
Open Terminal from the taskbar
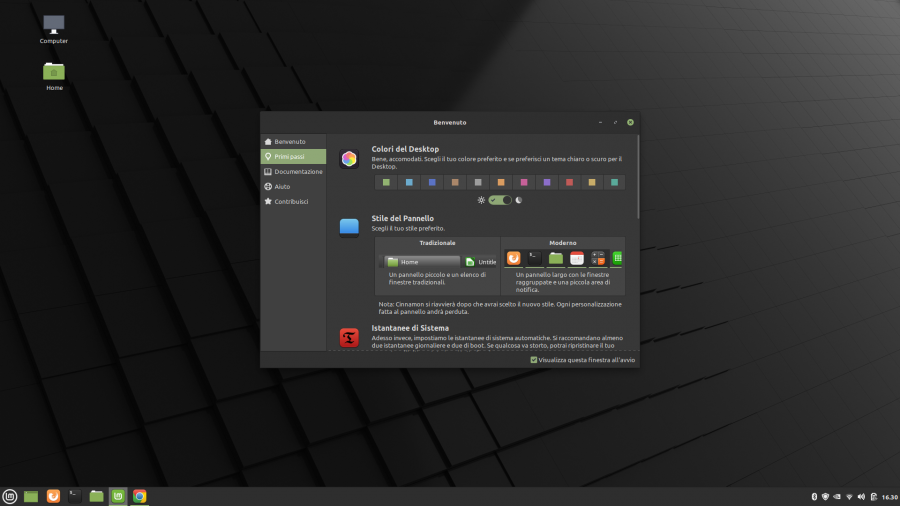click(75, 496)
